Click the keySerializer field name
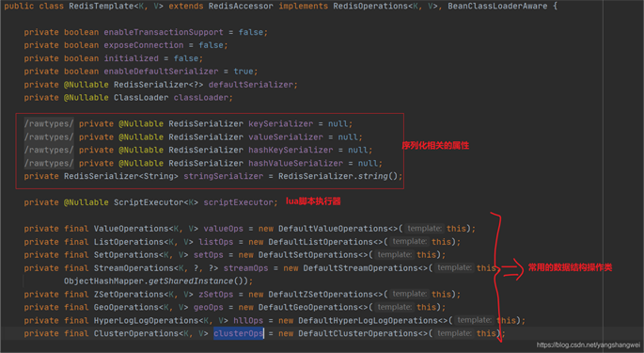This screenshot has width=644, height=353. point(280,124)
